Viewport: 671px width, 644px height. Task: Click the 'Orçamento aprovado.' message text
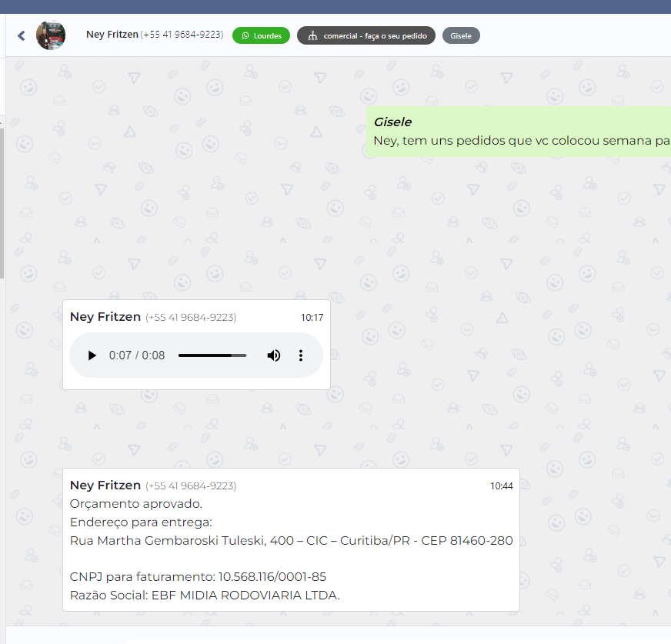(x=136, y=504)
